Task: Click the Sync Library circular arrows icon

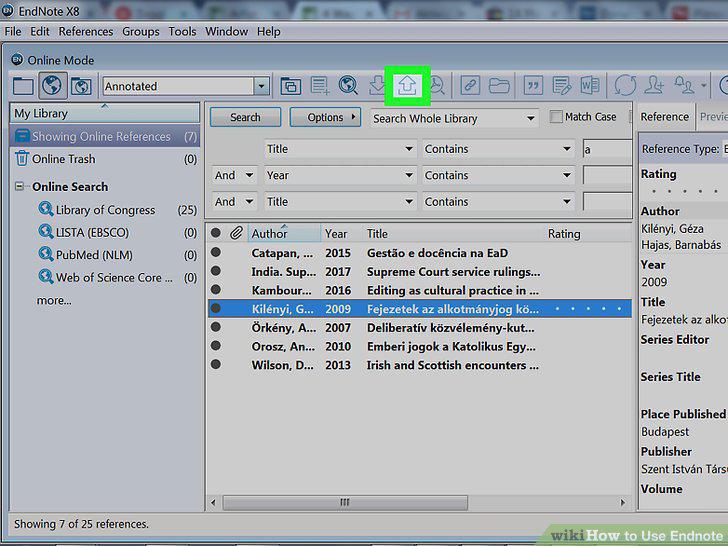Action: (625, 86)
